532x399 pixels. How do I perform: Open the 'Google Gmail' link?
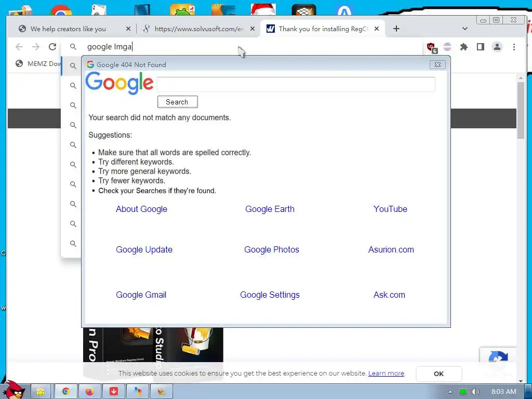click(x=141, y=295)
